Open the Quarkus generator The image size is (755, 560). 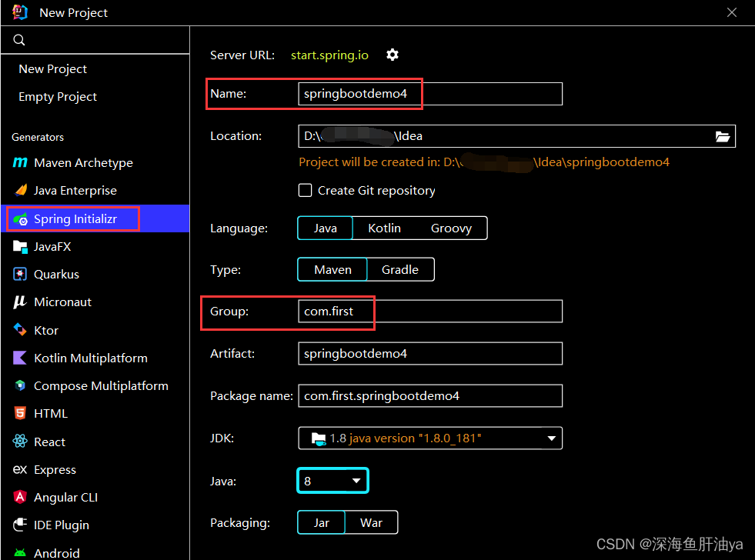click(56, 274)
